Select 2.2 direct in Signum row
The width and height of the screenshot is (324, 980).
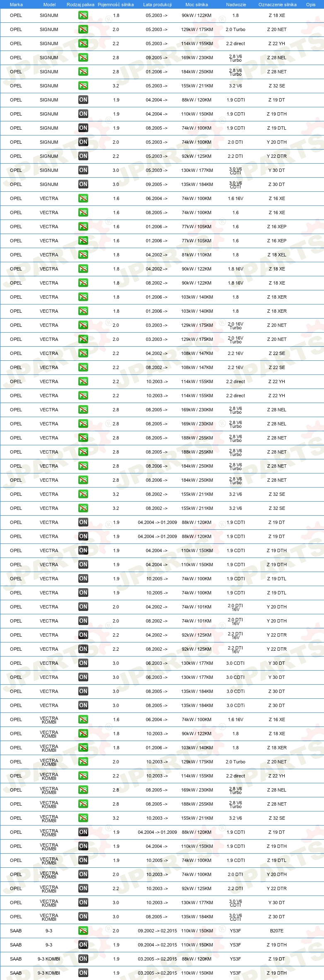coord(235,43)
